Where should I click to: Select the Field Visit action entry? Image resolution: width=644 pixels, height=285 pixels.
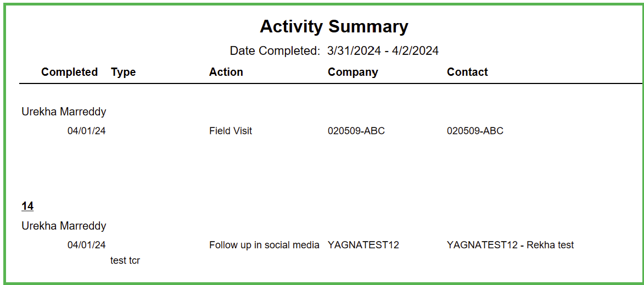point(231,131)
